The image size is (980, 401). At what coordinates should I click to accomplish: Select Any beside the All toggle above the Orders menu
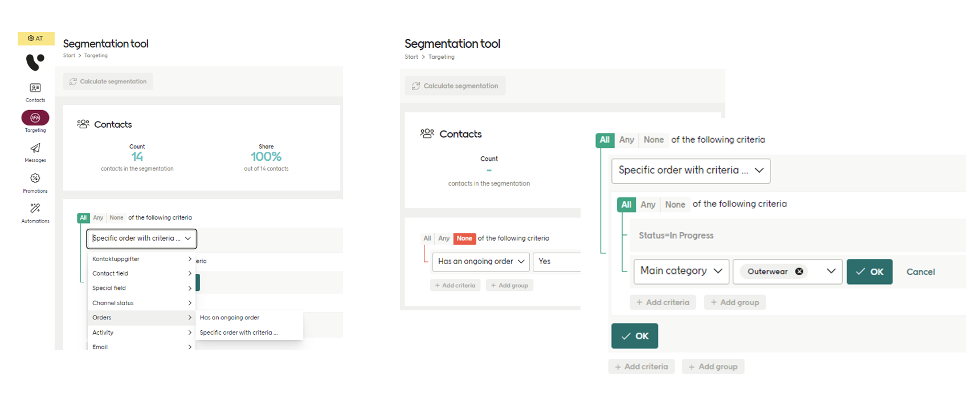(x=98, y=218)
